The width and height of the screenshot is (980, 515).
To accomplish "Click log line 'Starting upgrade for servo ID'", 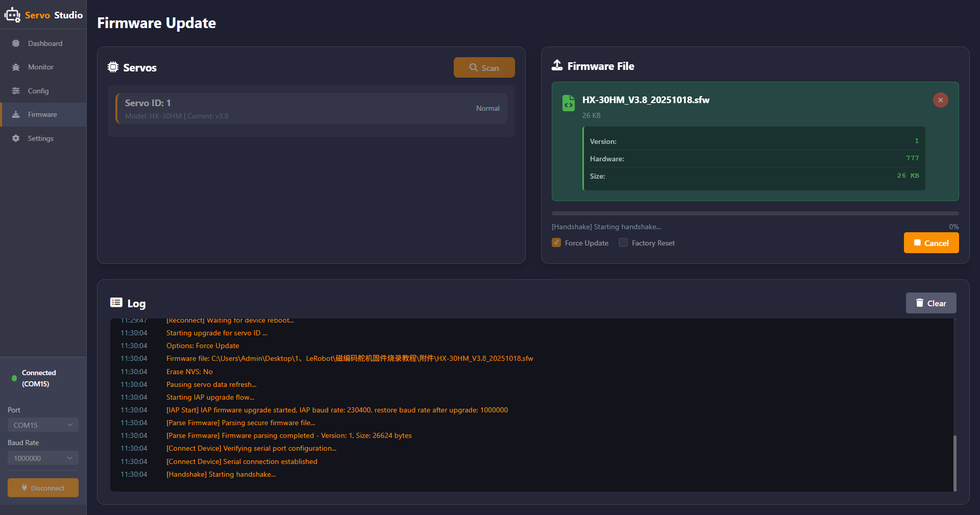I will [x=217, y=333].
